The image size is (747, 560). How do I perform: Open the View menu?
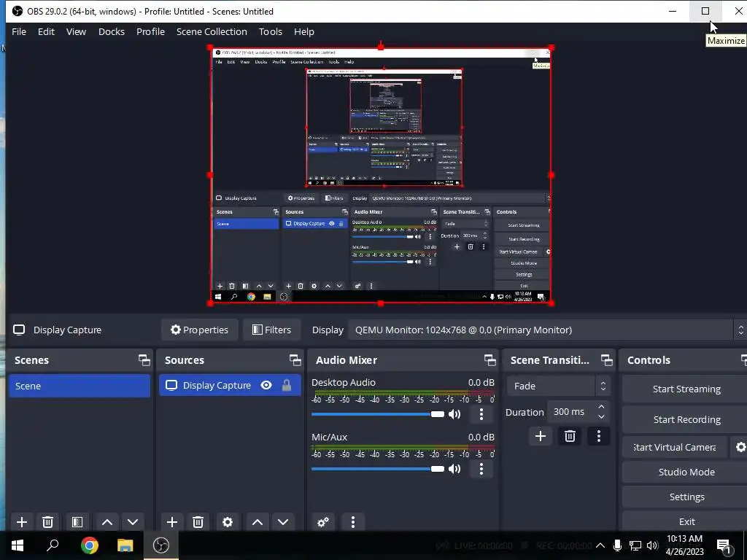pyautogui.click(x=76, y=31)
